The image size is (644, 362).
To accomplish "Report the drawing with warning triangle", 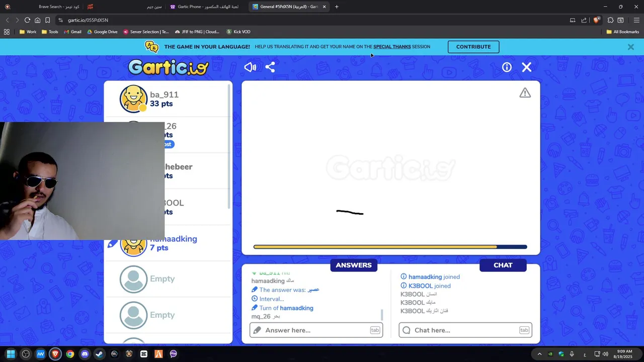I will click(525, 93).
